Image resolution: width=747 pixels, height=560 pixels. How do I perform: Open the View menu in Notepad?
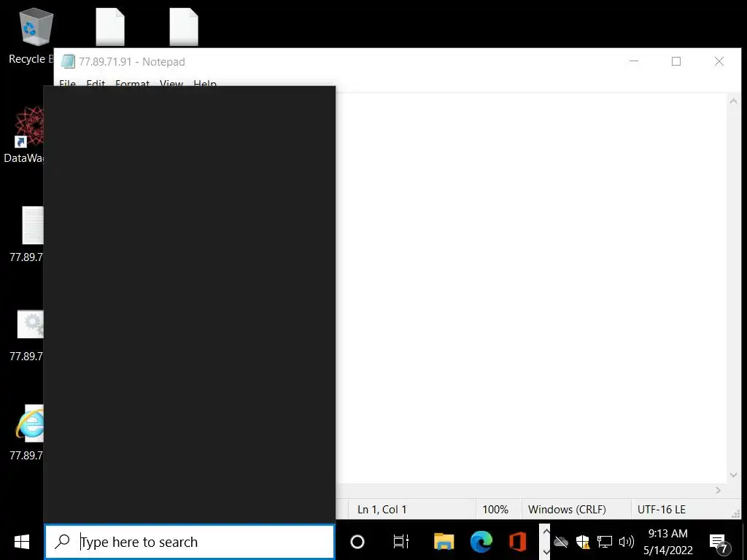click(x=171, y=84)
